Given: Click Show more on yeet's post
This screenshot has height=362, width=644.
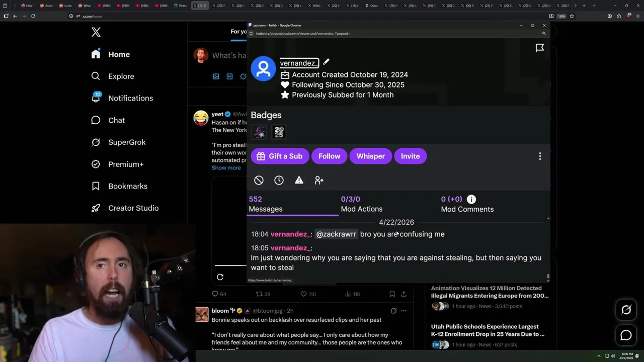Looking at the screenshot, I should click(226, 168).
